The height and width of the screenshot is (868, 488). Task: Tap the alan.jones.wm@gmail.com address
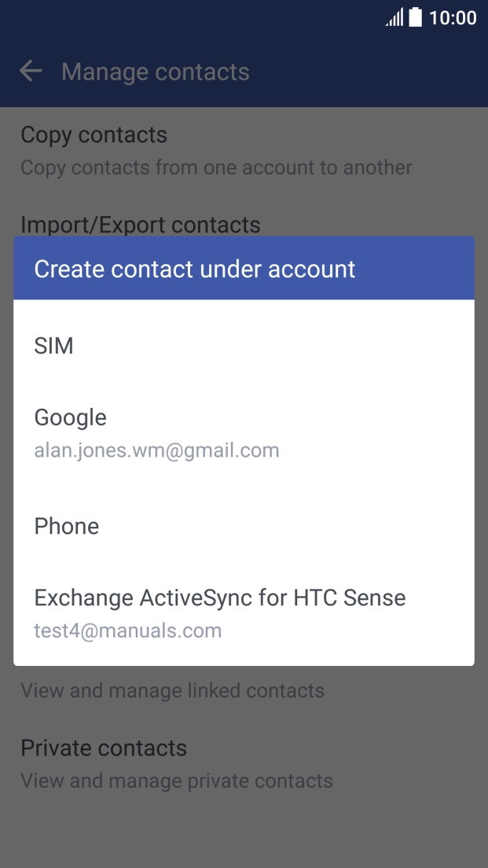click(157, 451)
